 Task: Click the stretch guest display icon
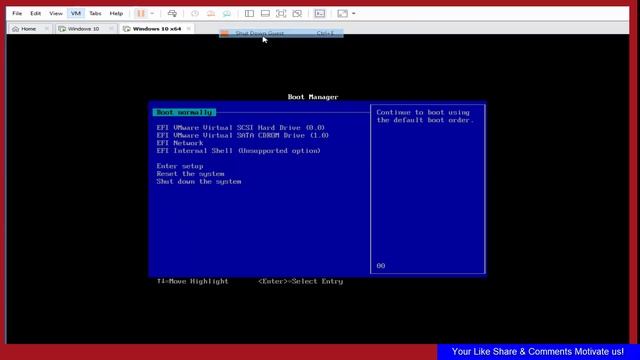click(342, 13)
